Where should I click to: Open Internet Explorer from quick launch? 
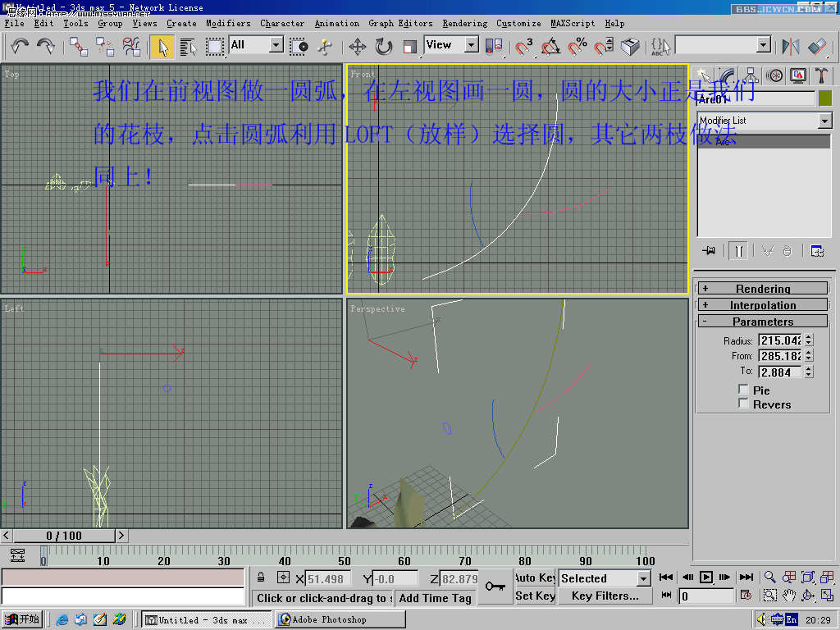pyautogui.click(x=62, y=620)
